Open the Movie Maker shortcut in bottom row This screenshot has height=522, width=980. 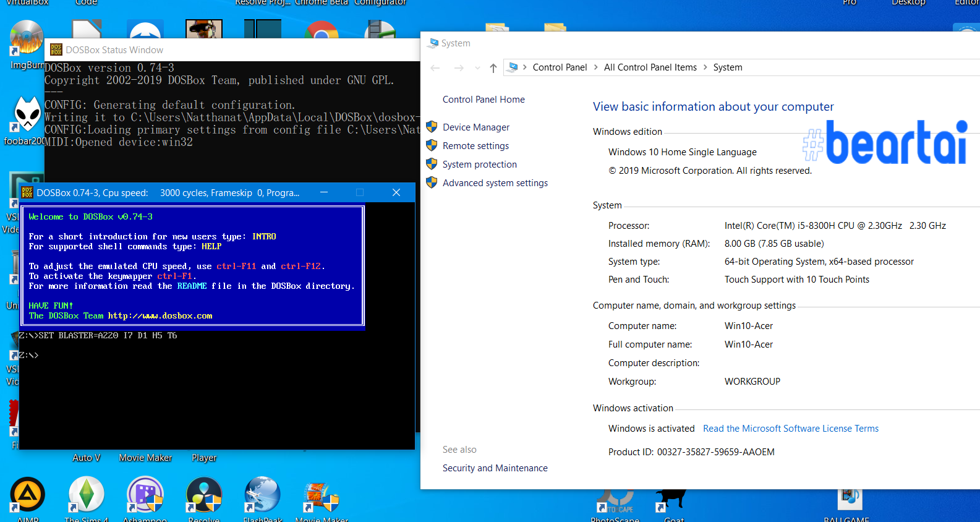(322, 498)
